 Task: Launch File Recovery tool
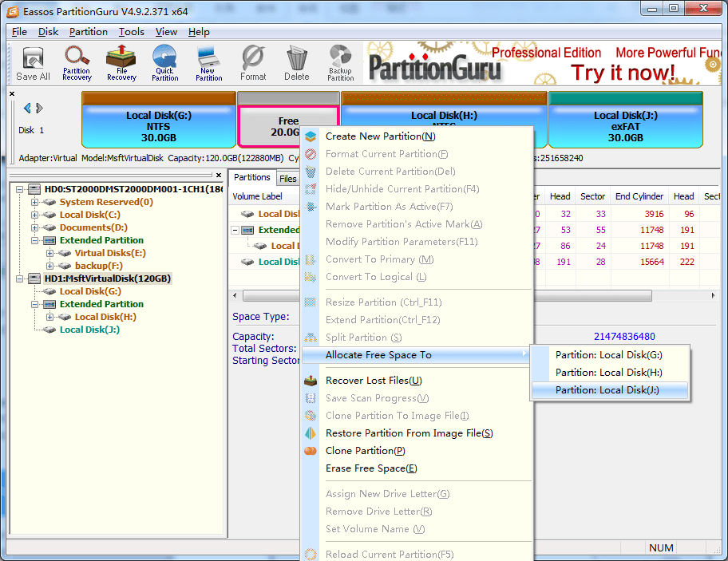[121, 64]
